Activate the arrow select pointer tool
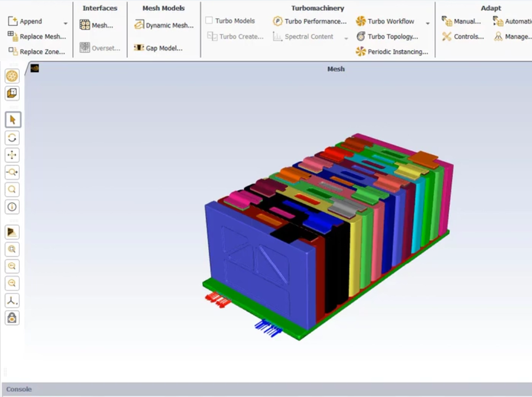This screenshot has width=532, height=397. point(13,120)
